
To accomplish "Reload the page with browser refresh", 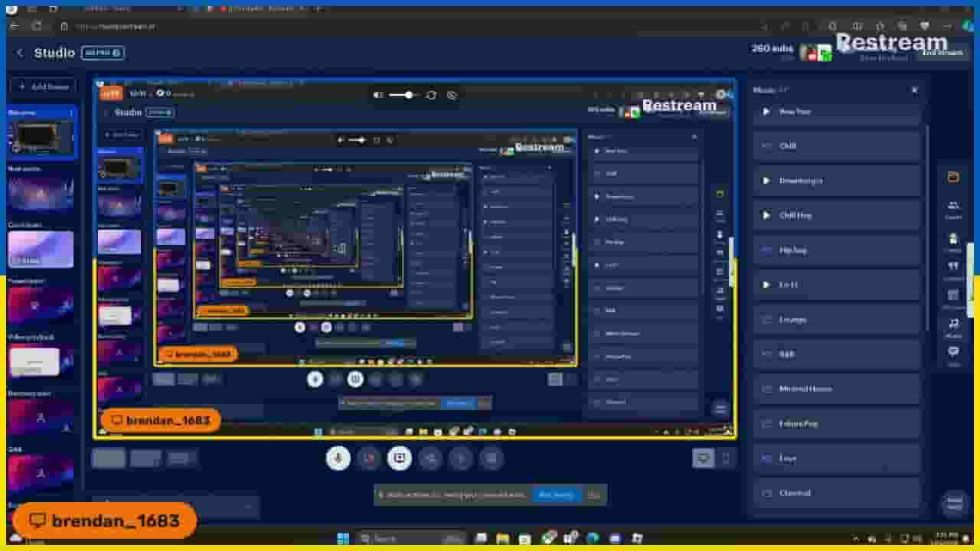I will [36, 26].
